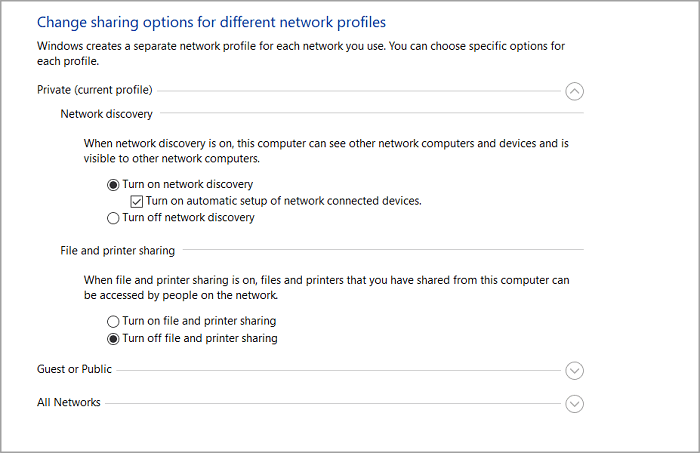Click the Private (current profile) label
This screenshot has width=700, height=453.
coord(95,91)
